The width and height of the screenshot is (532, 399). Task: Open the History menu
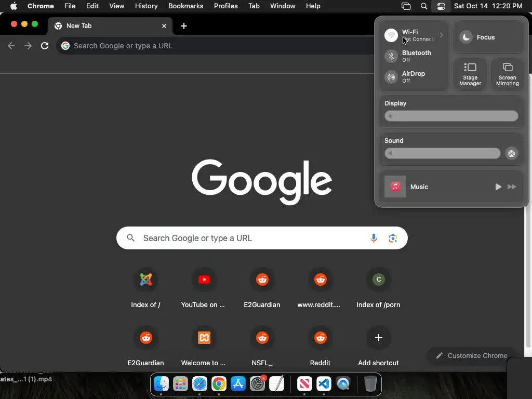tap(146, 6)
